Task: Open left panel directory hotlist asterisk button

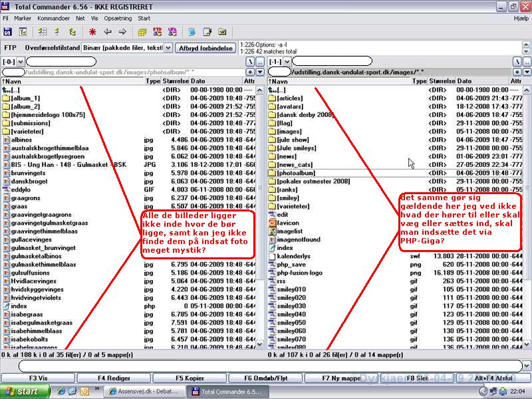Action: coord(250,72)
